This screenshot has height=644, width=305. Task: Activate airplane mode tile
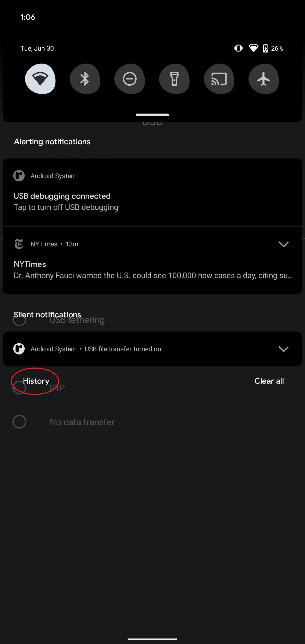tap(263, 79)
